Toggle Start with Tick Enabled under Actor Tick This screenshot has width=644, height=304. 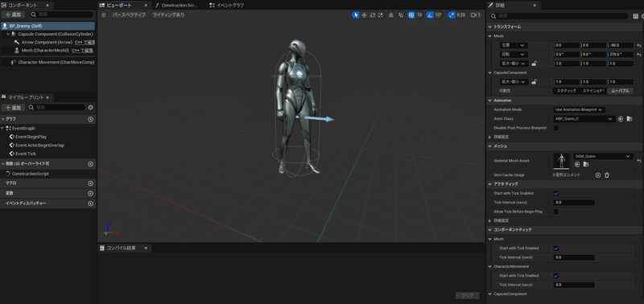point(556,193)
